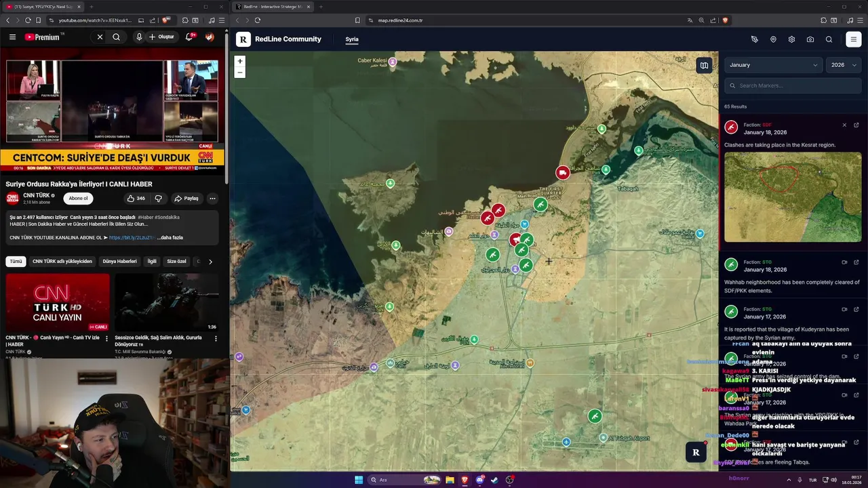Screen dimensions: 868x488
Task: Click the Oluştur create button
Action: click(162, 37)
